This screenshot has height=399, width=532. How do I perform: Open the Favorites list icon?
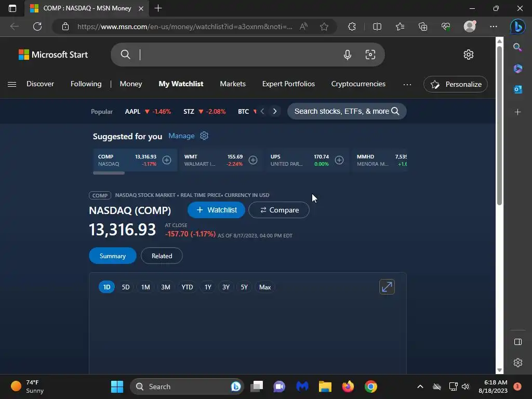pyautogui.click(x=400, y=26)
